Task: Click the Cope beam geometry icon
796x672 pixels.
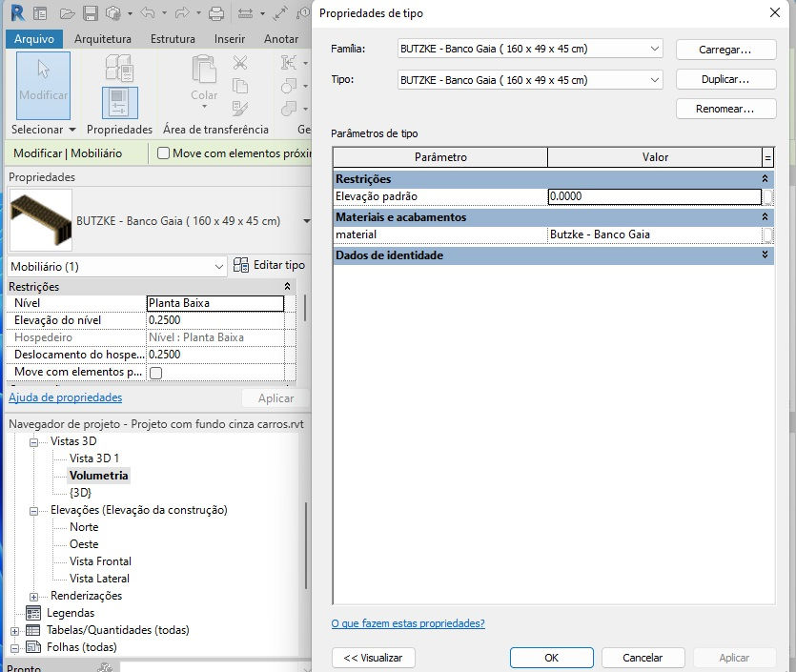Action: (x=289, y=63)
